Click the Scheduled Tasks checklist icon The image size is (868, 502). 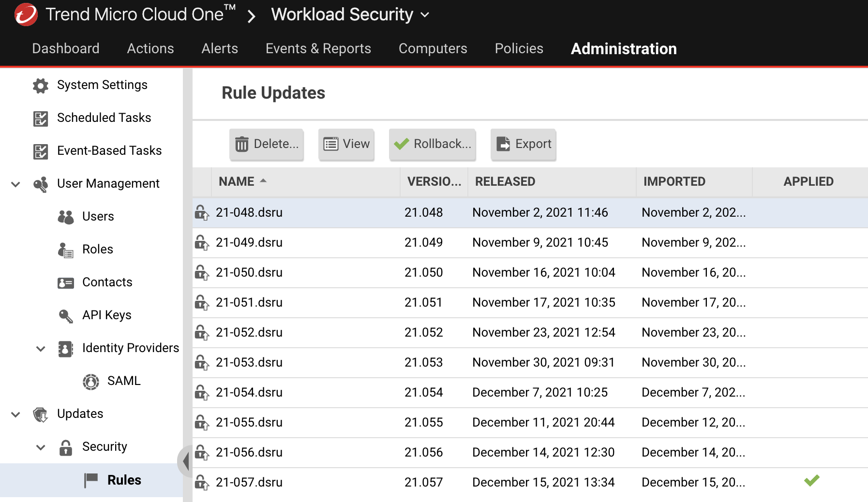click(41, 118)
